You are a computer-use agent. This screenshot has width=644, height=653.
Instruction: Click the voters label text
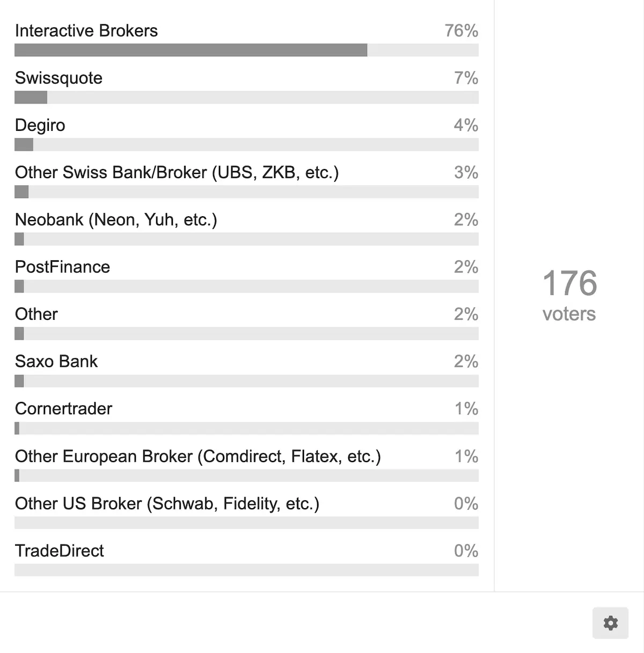tap(569, 314)
